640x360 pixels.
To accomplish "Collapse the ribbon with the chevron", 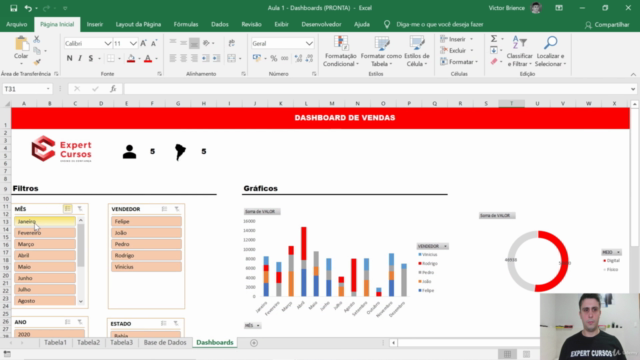I will tap(633, 74).
